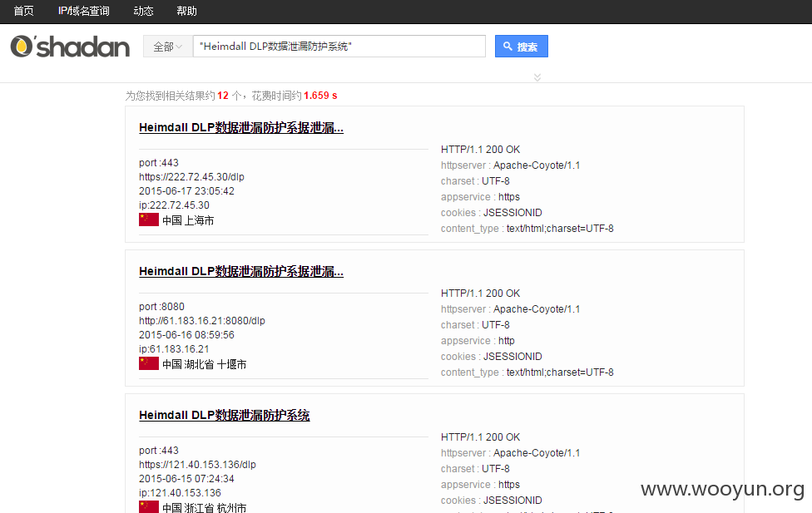Screen dimensions: 812x513
Task: Open the IP/域名查询 menu item
Action: [84, 11]
